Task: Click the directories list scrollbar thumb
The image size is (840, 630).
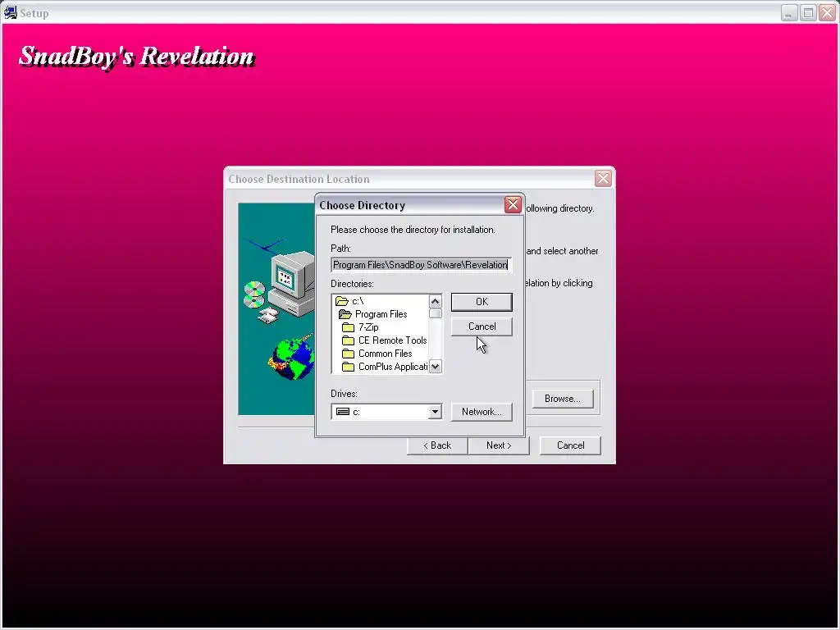Action: click(x=435, y=313)
